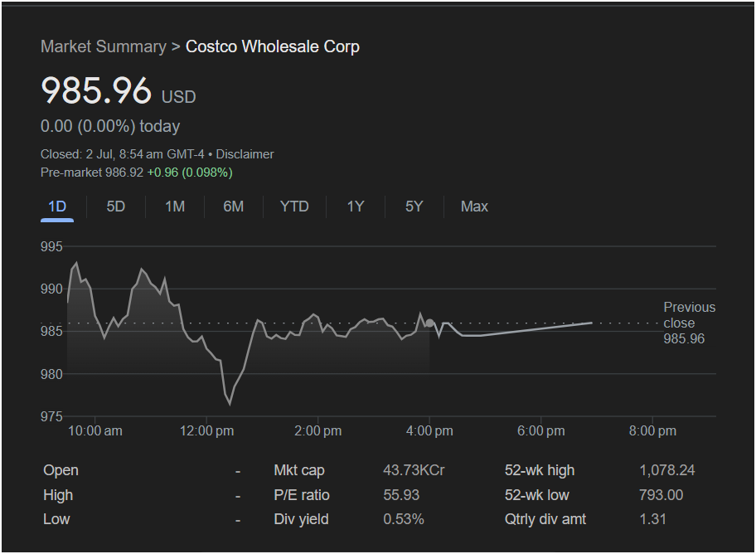Click the 985.96 current price

(96, 90)
